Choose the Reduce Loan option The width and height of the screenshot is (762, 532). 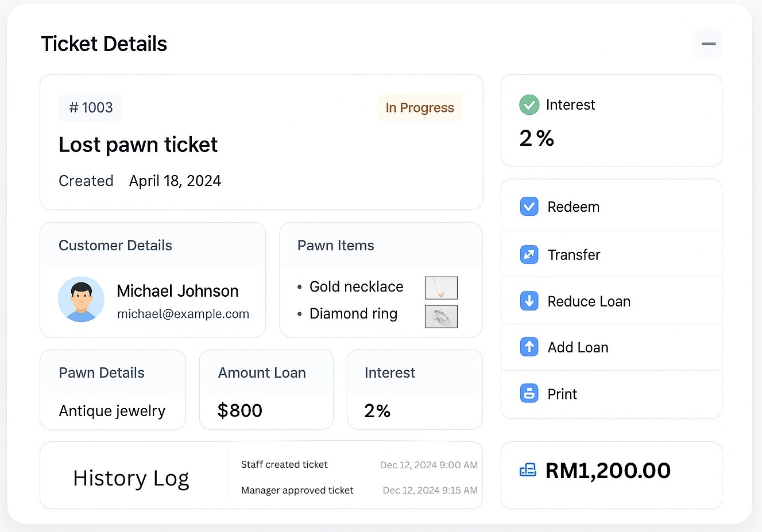(x=589, y=301)
